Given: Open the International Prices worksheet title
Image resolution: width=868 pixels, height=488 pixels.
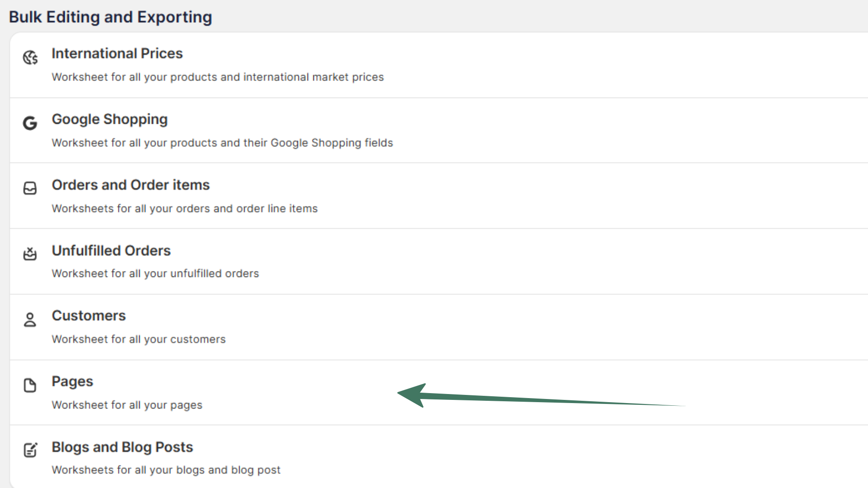Looking at the screenshot, I should tap(117, 53).
